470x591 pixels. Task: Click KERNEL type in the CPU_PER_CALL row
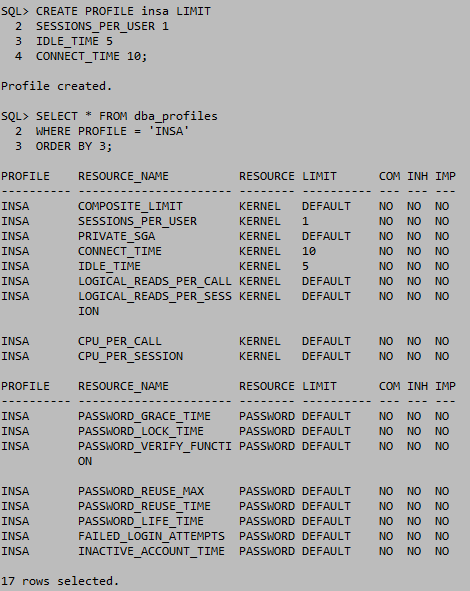(x=260, y=341)
